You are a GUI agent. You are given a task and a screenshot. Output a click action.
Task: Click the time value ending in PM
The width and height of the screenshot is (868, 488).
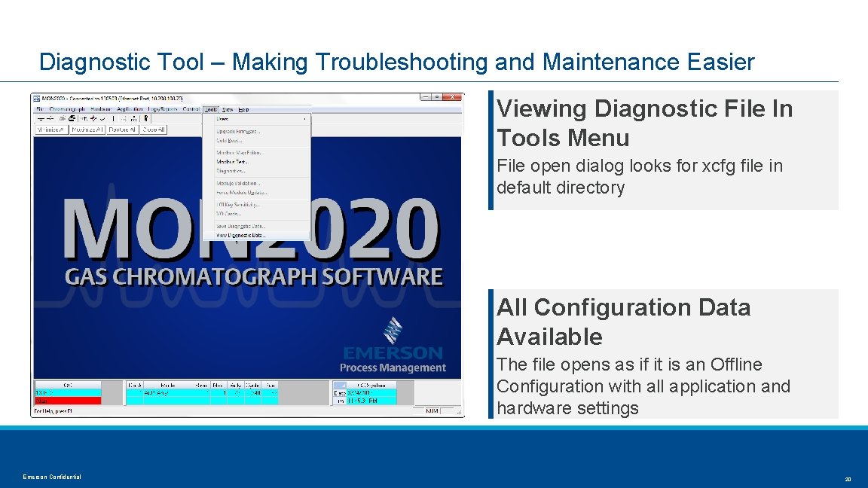371,401
